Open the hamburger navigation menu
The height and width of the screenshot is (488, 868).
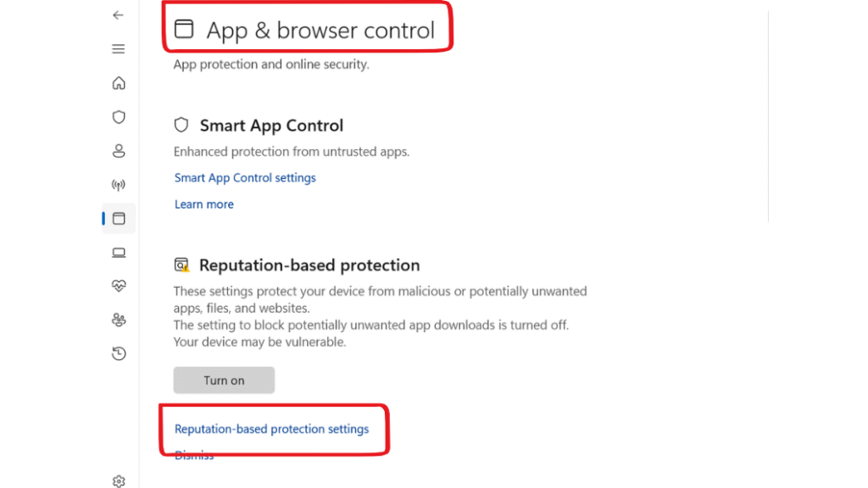pyautogui.click(x=118, y=48)
